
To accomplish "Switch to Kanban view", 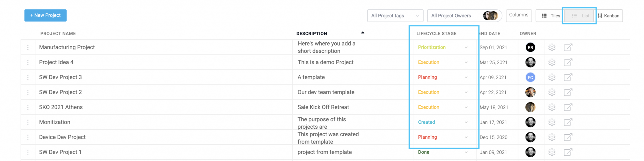I will [x=609, y=16].
